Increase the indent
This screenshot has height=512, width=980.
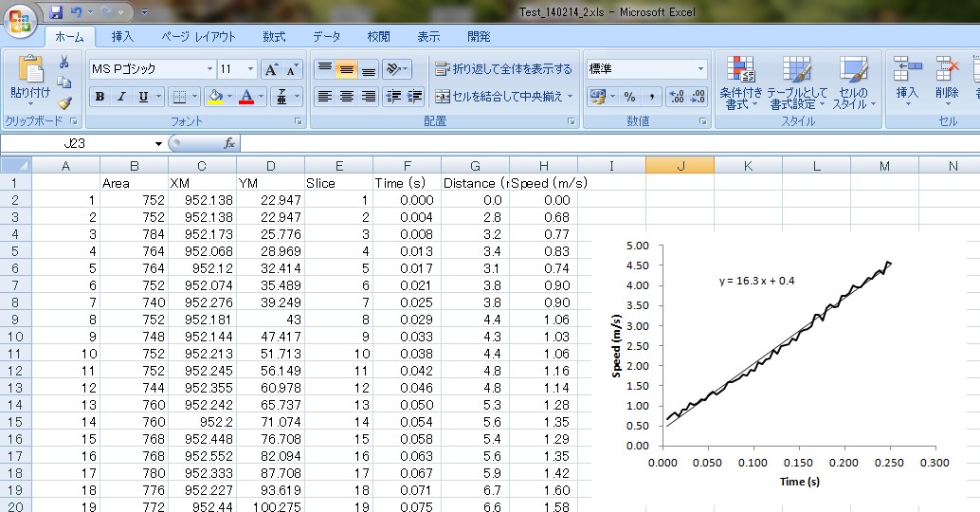(x=414, y=97)
